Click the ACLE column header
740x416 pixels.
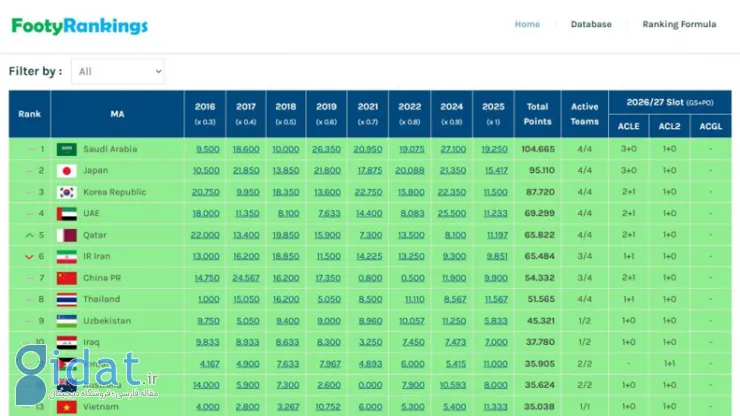(x=629, y=126)
